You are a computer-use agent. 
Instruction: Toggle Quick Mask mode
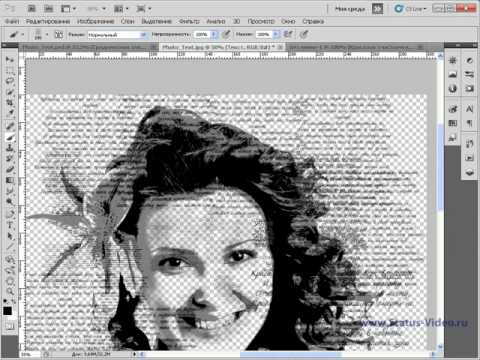coord(9,327)
